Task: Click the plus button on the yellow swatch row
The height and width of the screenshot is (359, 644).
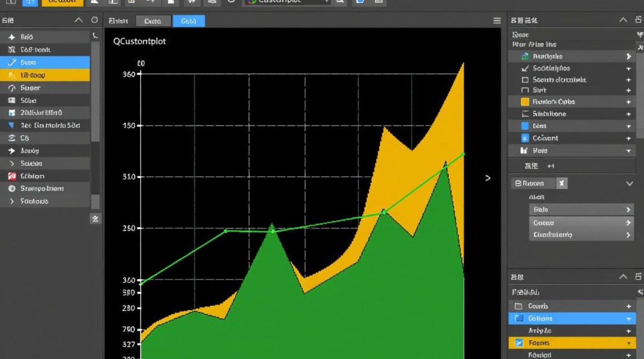Action: 629,102
